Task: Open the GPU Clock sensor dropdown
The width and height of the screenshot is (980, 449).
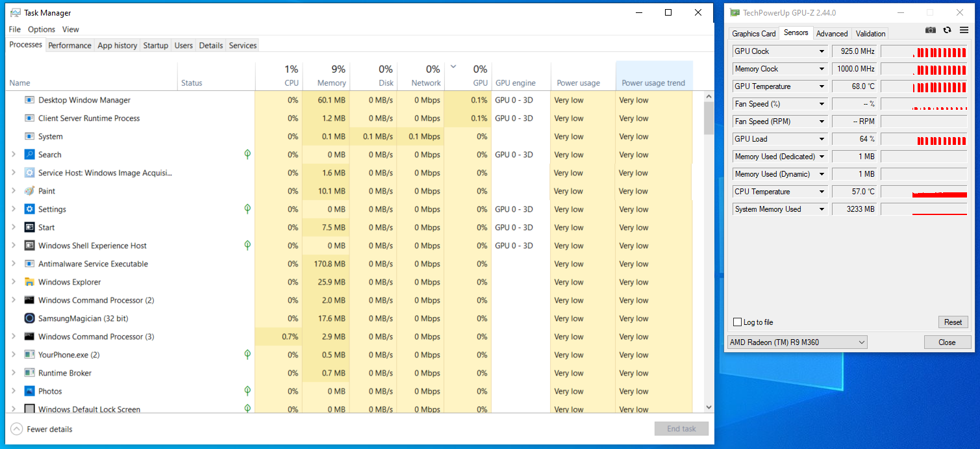Action: (822, 51)
